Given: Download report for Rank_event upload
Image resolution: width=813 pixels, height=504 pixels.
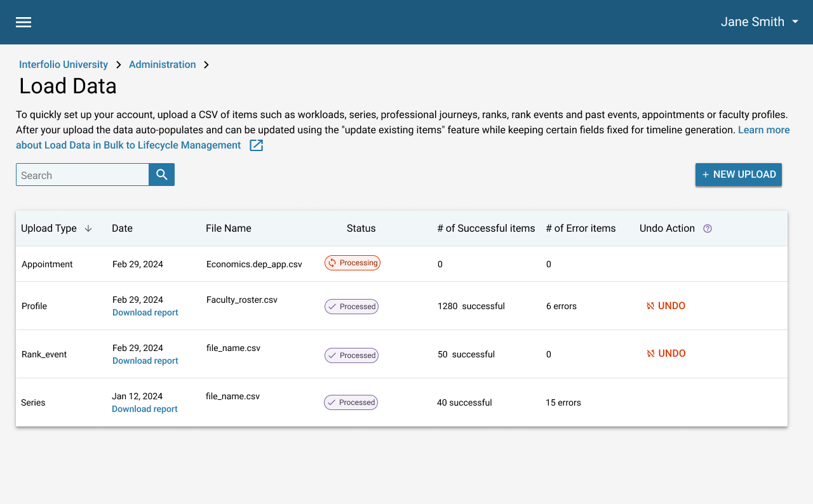Looking at the screenshot, I should pyautogui.click(x=145, y=361).
